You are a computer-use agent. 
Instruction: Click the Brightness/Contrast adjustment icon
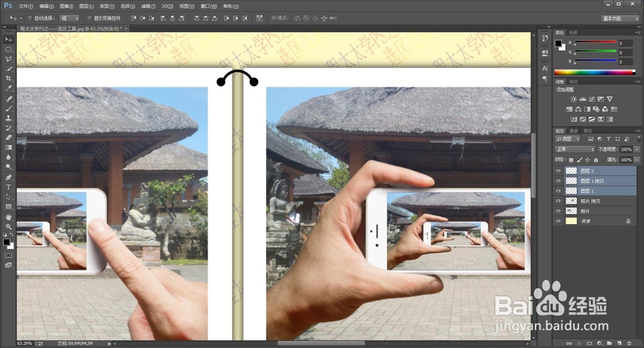573,99
